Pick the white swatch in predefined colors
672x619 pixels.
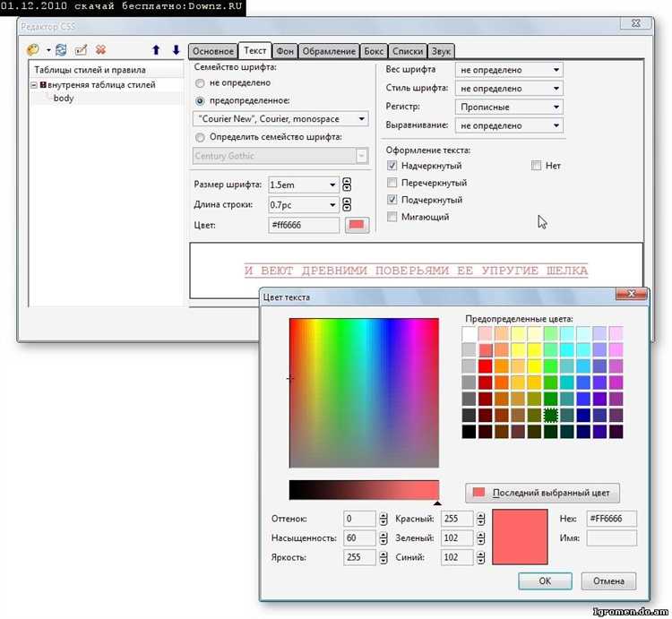(470, 334)
